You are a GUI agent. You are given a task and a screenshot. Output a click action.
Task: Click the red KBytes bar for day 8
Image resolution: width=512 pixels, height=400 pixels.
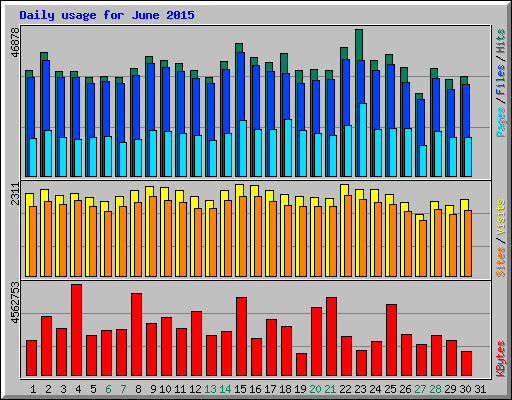point(136,335)
